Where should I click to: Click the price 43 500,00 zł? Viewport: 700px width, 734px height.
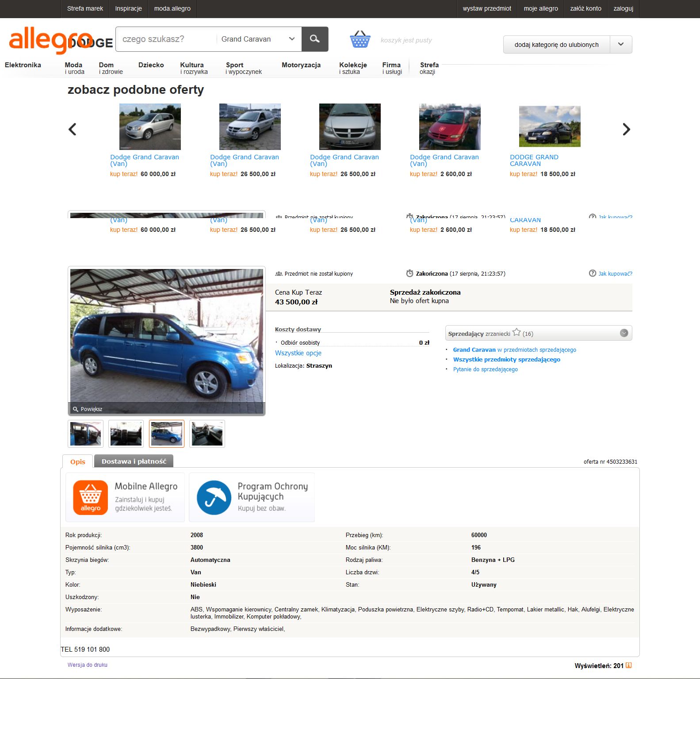(x=296, y=302)
